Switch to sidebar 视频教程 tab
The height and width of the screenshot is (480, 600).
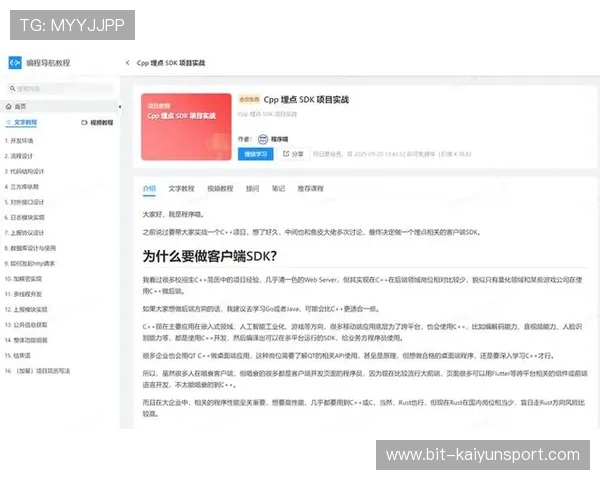(x=97, y=122)
